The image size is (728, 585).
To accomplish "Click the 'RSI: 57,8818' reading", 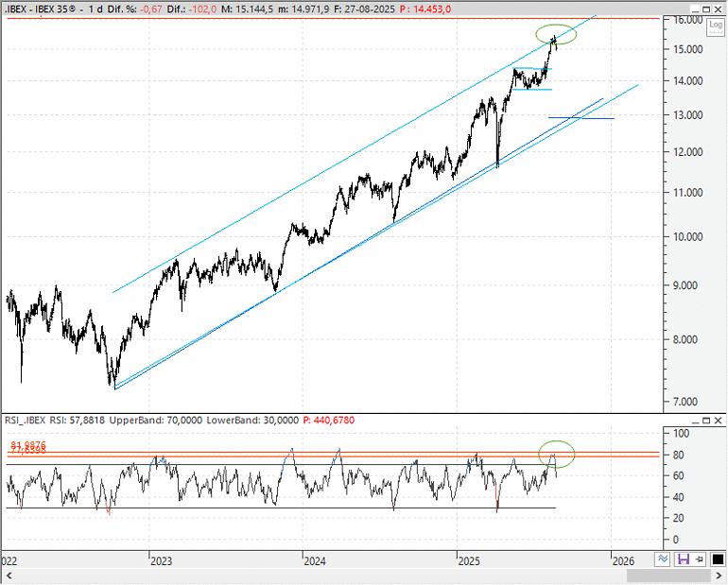I will click(x=78, y=421).
